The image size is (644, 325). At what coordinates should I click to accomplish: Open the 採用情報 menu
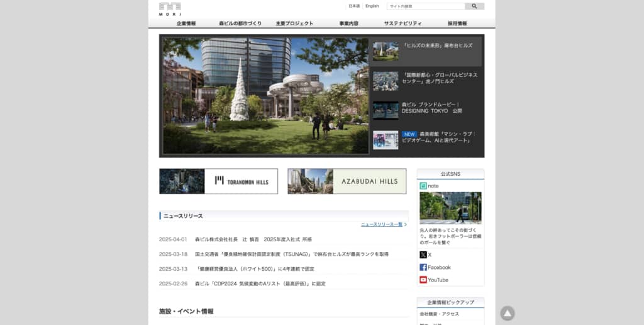pos(457,23)
